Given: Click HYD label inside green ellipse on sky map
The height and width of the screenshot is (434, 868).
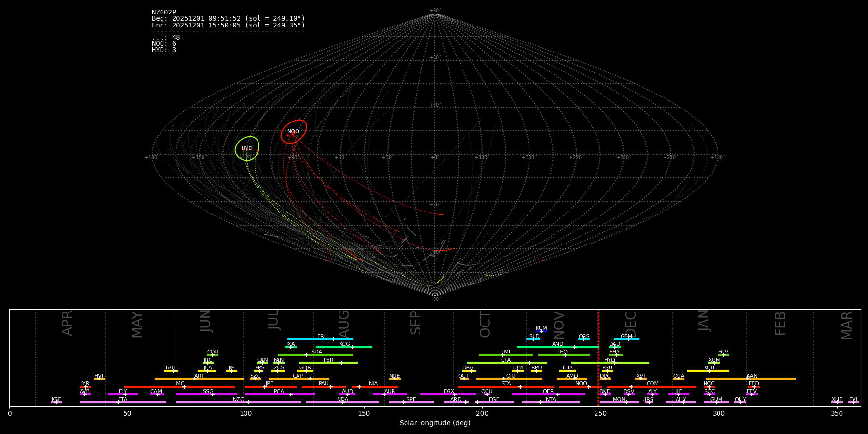Looking at the screenshot, I should pyautogui.click(x=247, y=149).
